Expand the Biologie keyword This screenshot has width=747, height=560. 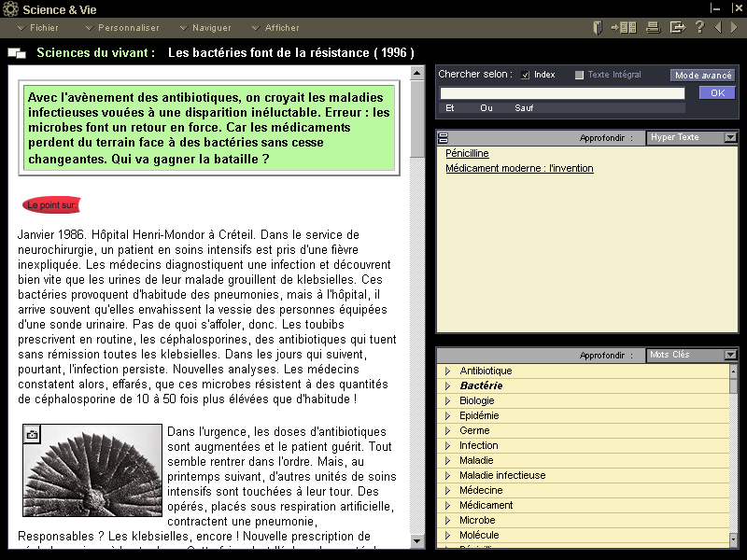pyautogui.click(x=448, y=401)
